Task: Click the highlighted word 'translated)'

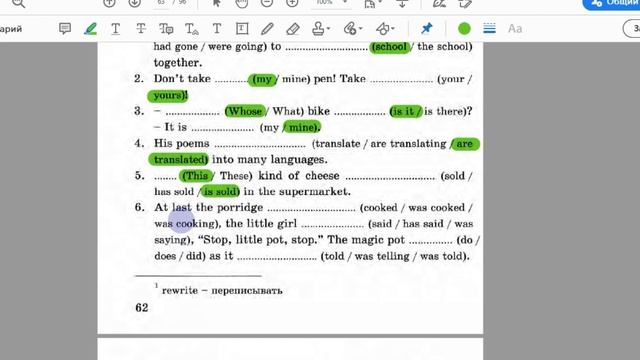Action: click(178, 160)
